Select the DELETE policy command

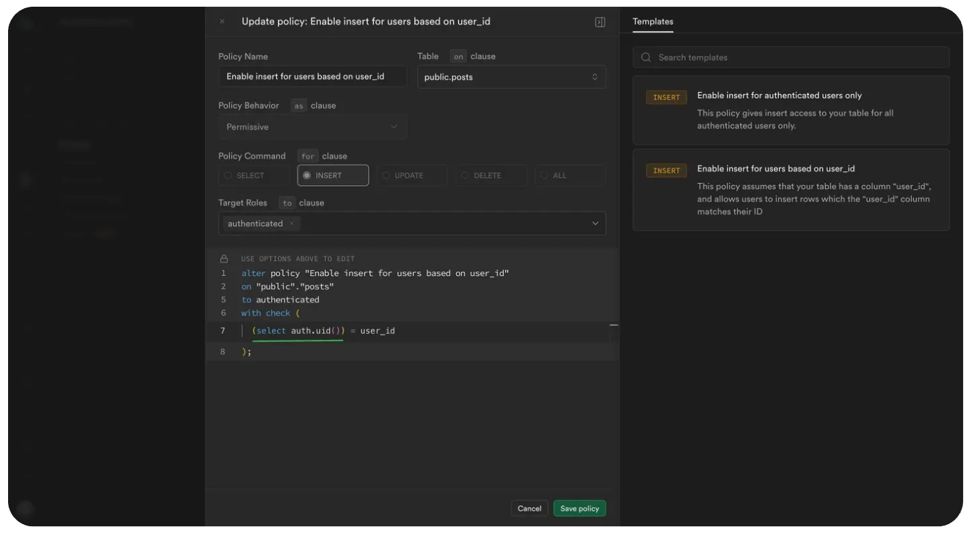(x=491, y=176)
